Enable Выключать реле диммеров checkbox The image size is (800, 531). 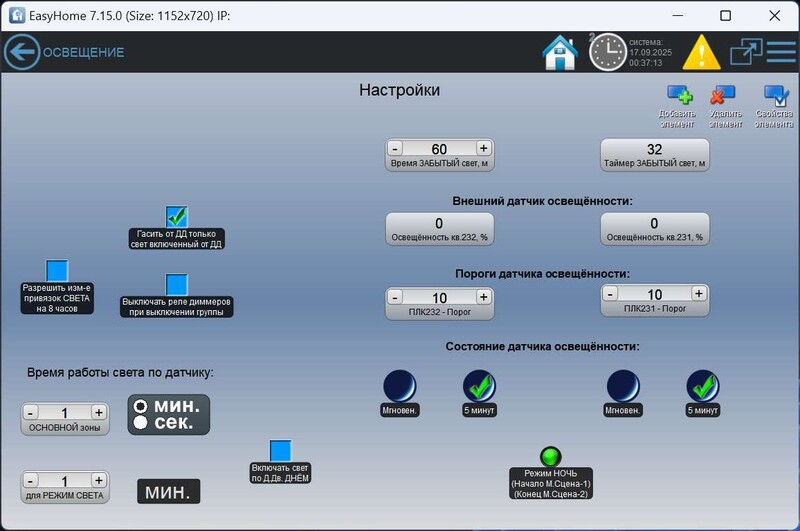tap(177, 284)
